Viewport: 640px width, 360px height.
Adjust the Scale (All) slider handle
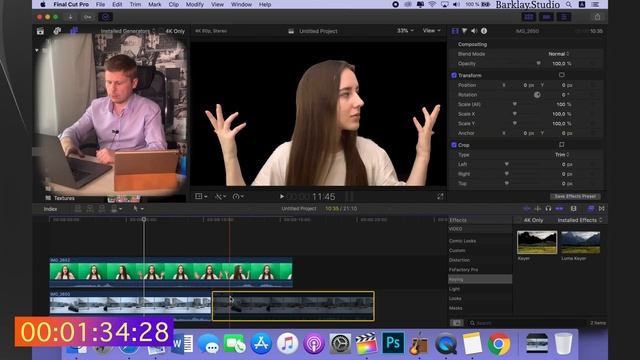[x=515, y=104]
